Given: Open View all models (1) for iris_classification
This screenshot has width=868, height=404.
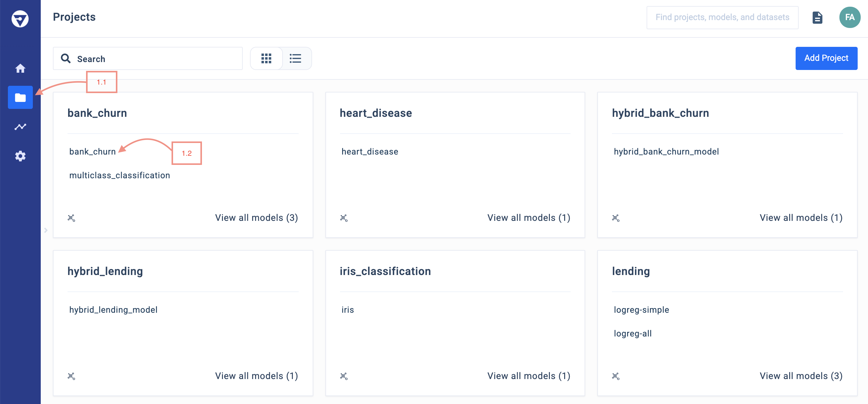Looking at the screenshot, I should coord(528,376).
